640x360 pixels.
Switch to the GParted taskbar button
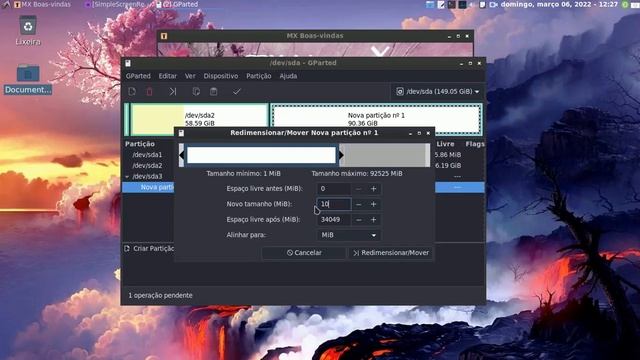(178, 4)
